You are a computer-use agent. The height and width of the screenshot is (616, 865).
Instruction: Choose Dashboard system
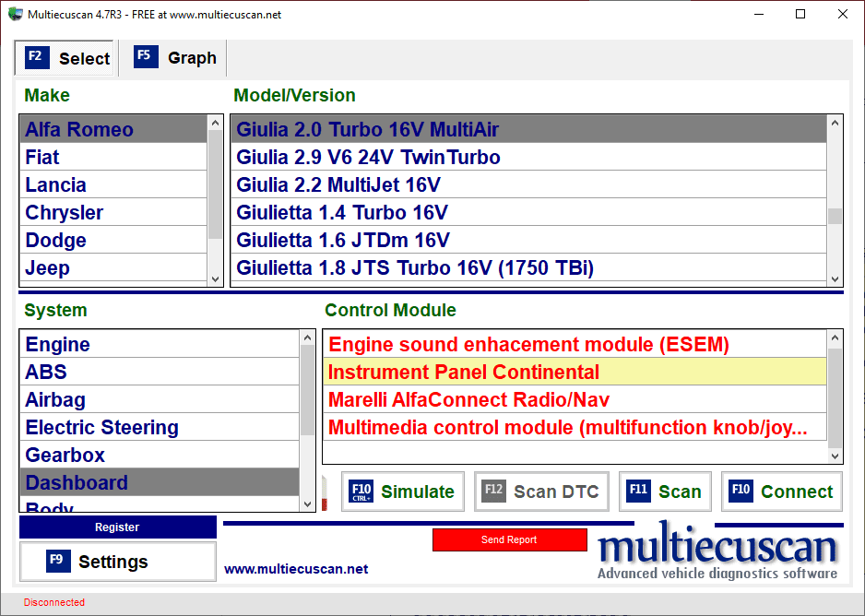(x=160, y=481)
